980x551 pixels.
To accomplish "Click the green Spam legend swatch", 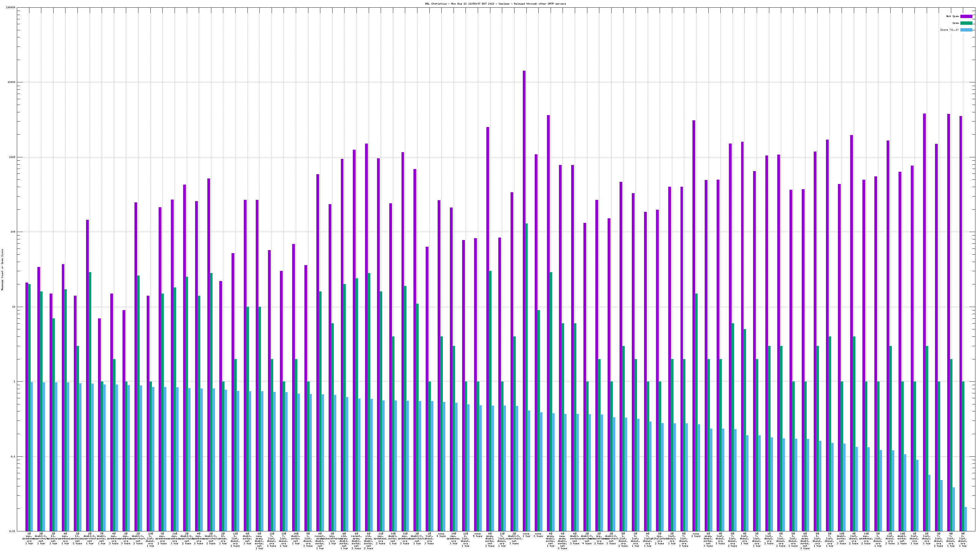I will (x=966, y=23).
